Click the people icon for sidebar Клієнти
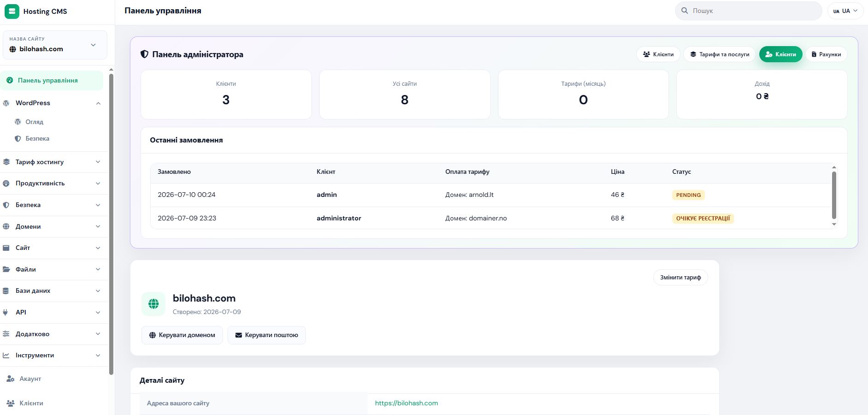 (11, 403)
